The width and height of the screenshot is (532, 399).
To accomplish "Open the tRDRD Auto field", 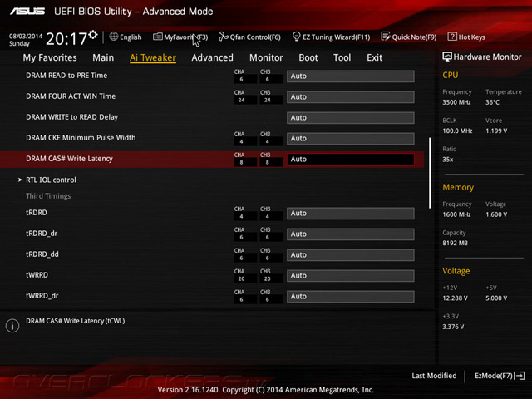I will (351, 214).
